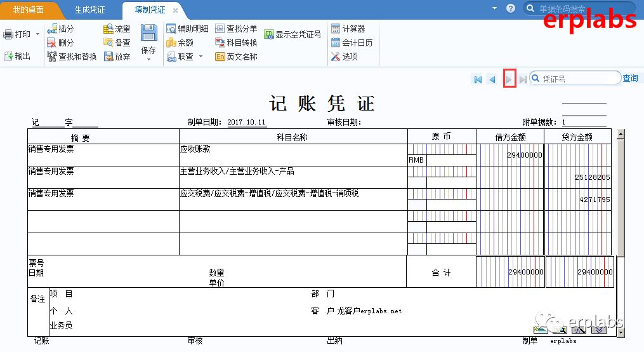Expand the 保存 dropdown arrow
Screen dimensions: 644x352
(148, 60)
